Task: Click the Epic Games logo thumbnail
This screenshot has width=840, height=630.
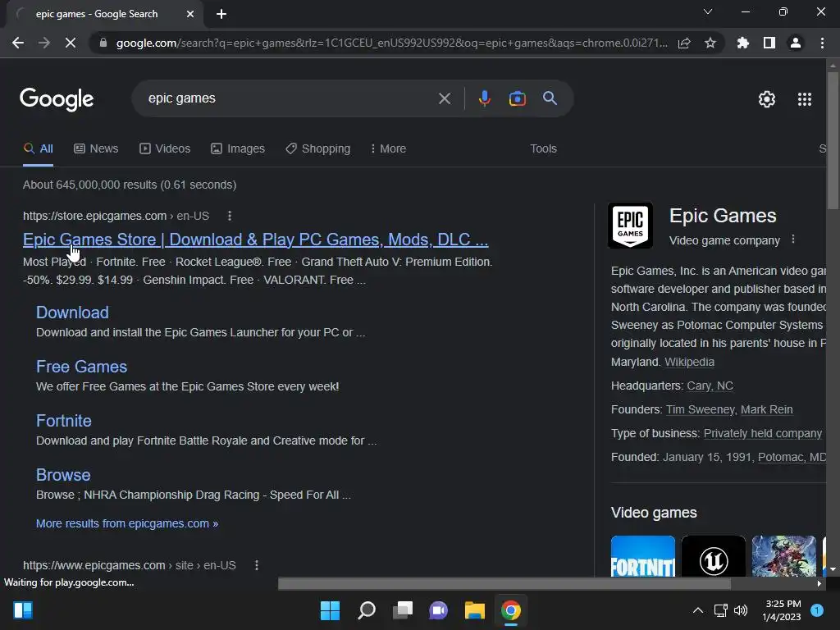Action: (x=630, y=226)
